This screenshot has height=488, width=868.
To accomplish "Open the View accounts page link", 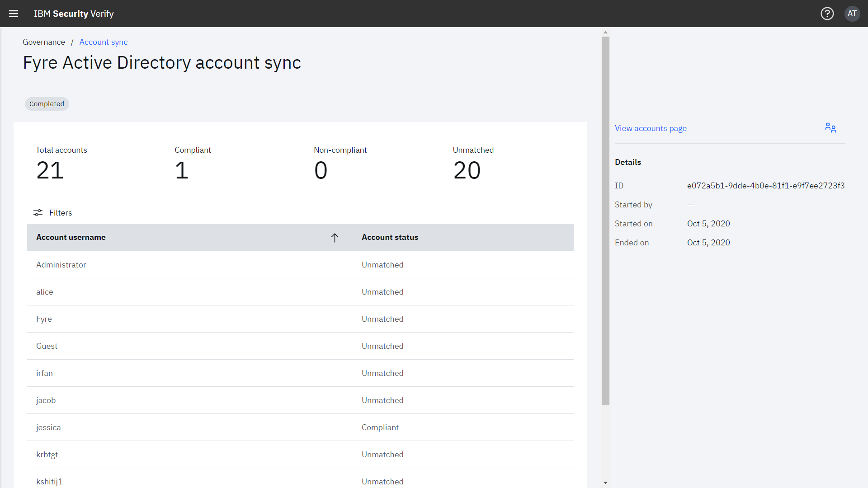I will (x=651, y=128).
